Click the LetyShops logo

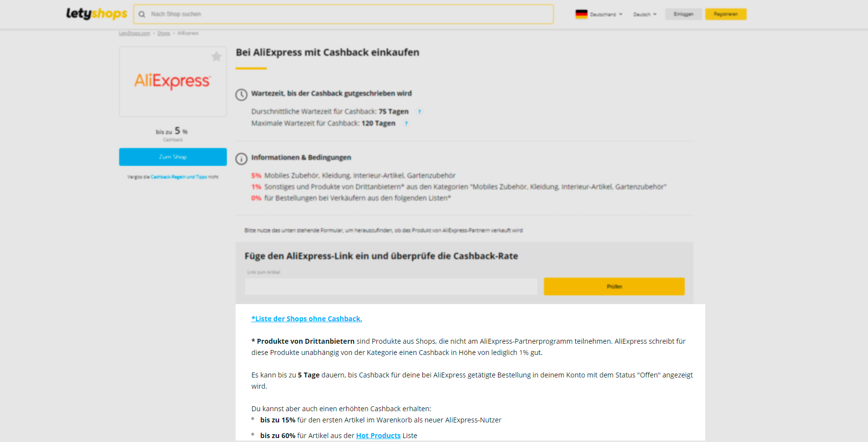tap(96, 14)
